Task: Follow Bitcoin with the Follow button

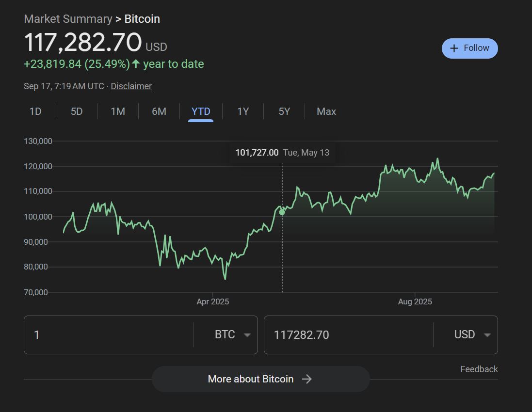Action: pos(470,48)
